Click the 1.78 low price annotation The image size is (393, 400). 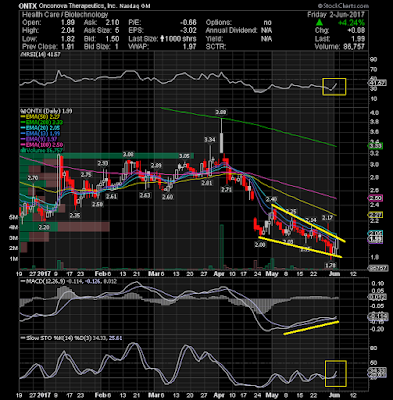coord(331,265)
